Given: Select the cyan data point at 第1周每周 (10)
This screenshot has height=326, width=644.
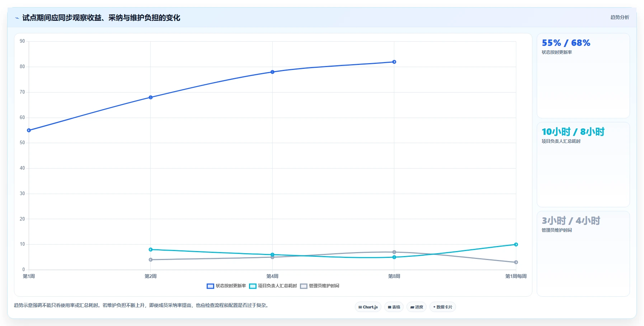Looking at the screenshot, I should pos(516,244).
